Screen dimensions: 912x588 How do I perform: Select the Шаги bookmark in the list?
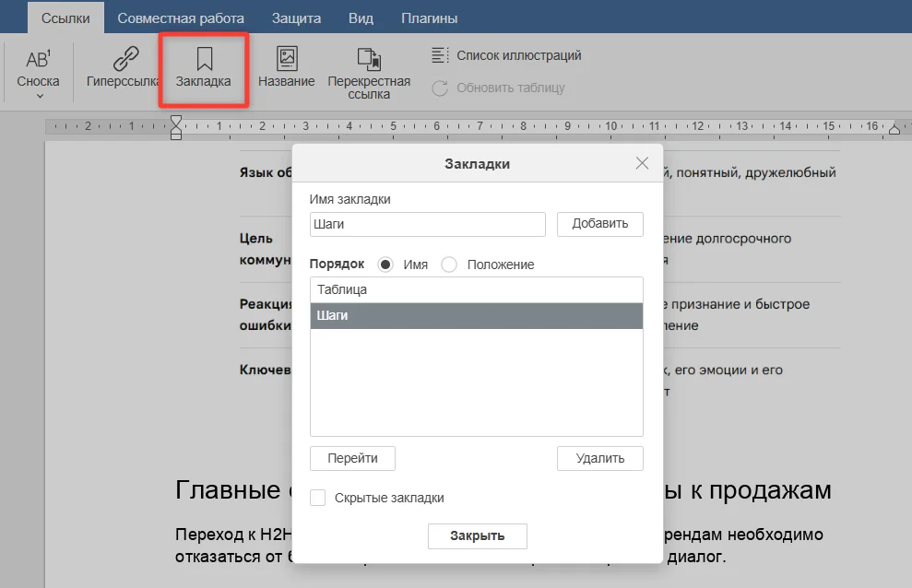477,315
